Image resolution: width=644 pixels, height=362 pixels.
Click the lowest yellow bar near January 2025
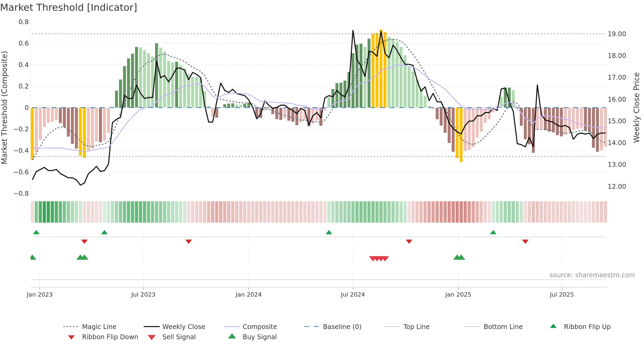coord(461,135)
